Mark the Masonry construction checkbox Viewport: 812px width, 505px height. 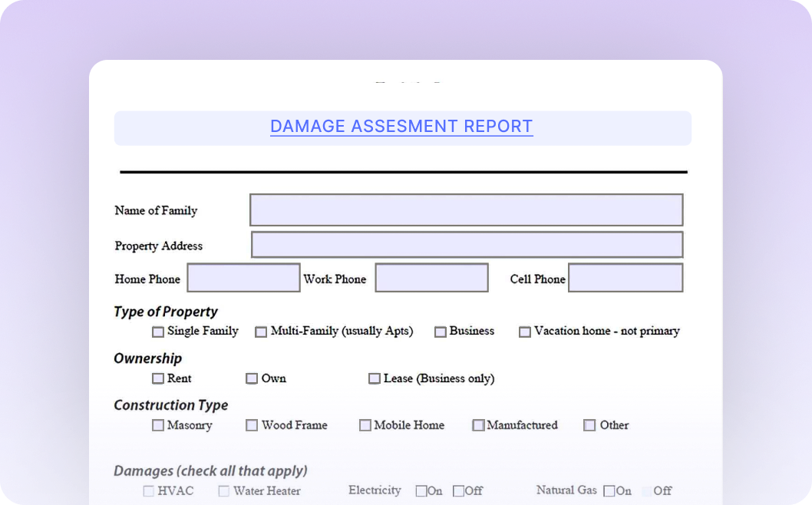(158, 425)
